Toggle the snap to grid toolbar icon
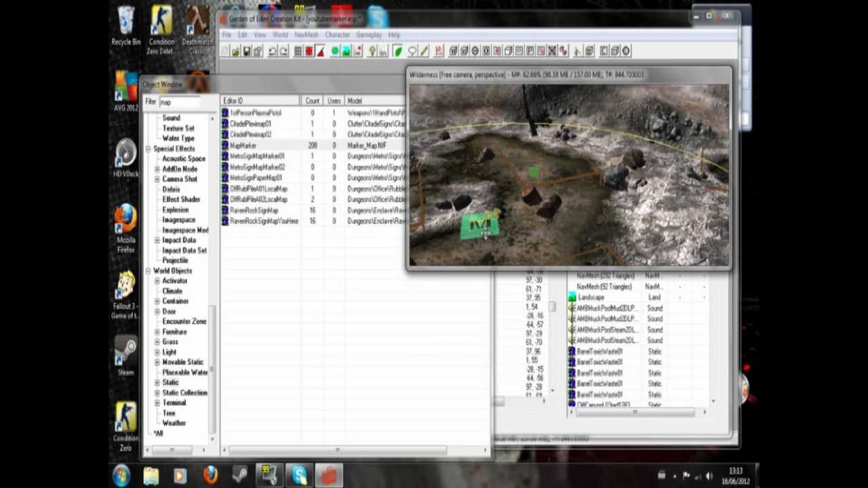 pos(298,51)
